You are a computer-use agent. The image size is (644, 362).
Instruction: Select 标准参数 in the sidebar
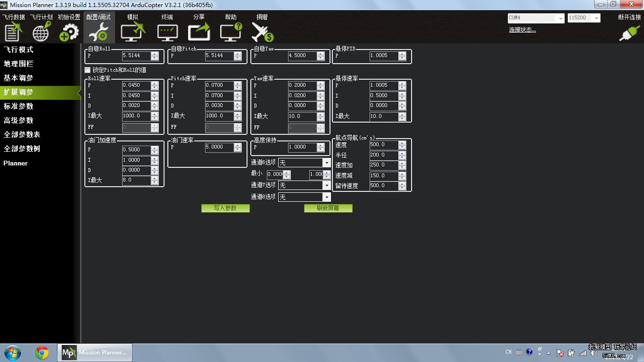[x=19, y=106]
